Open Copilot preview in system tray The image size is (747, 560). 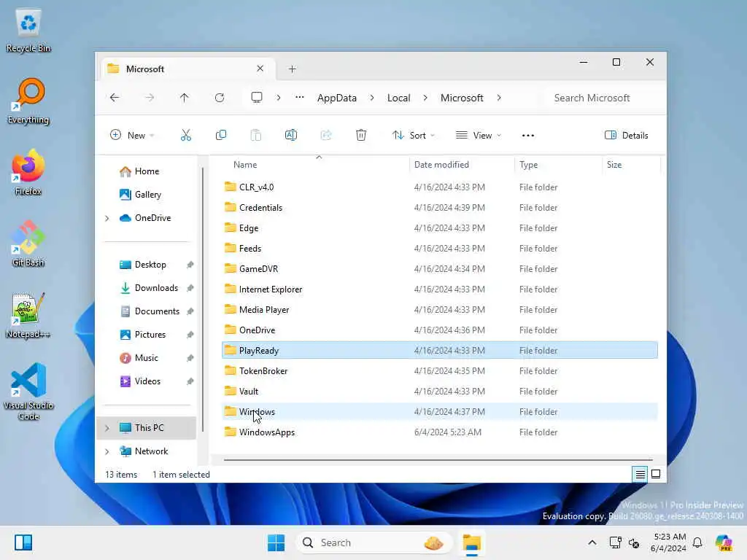point(724,542)
